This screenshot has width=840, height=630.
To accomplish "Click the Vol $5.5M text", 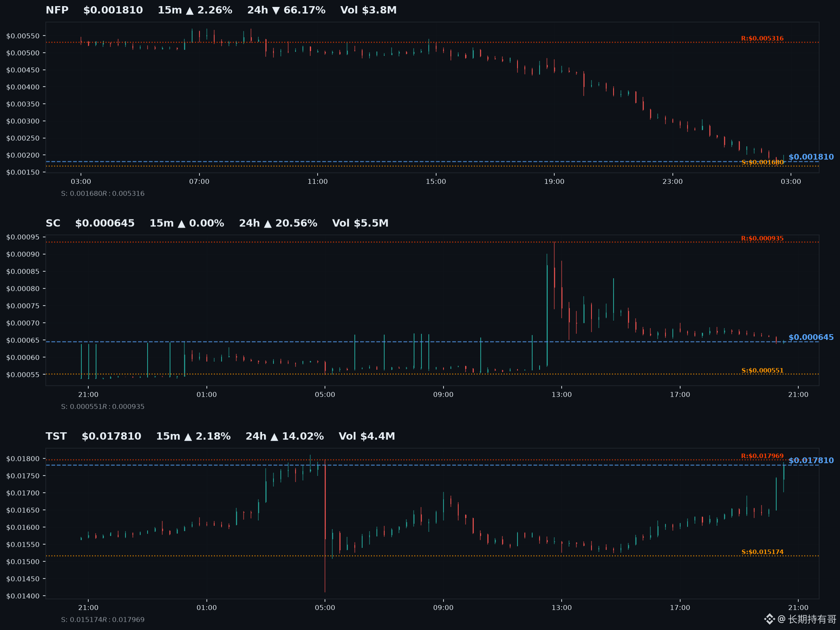I will pyautogui.click(x=360, y=223).
